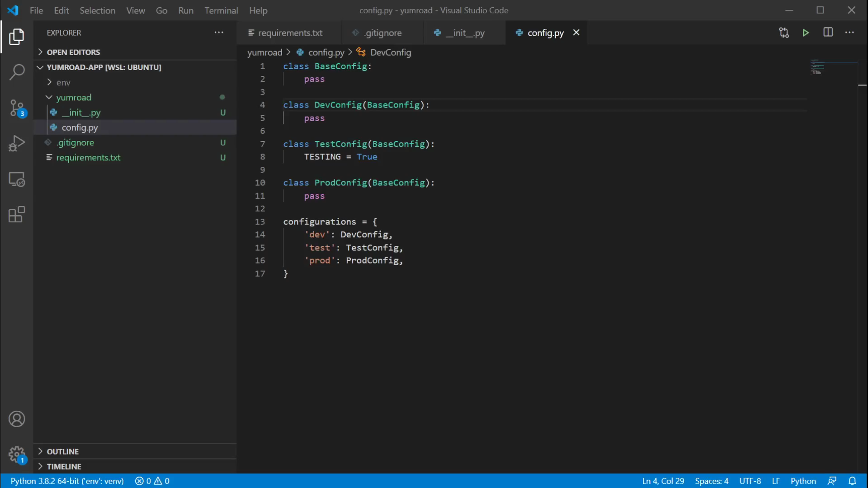Select the config.py tab

tap(545, 33)
